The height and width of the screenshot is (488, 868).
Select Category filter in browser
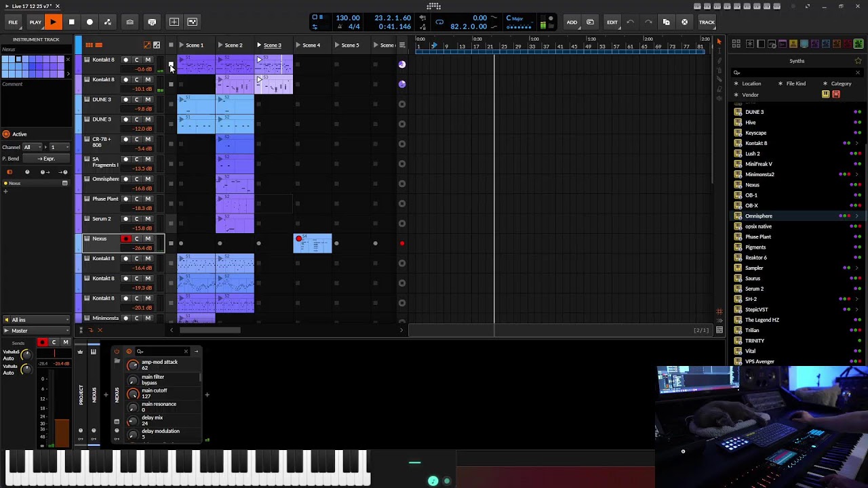pos(841,84)
